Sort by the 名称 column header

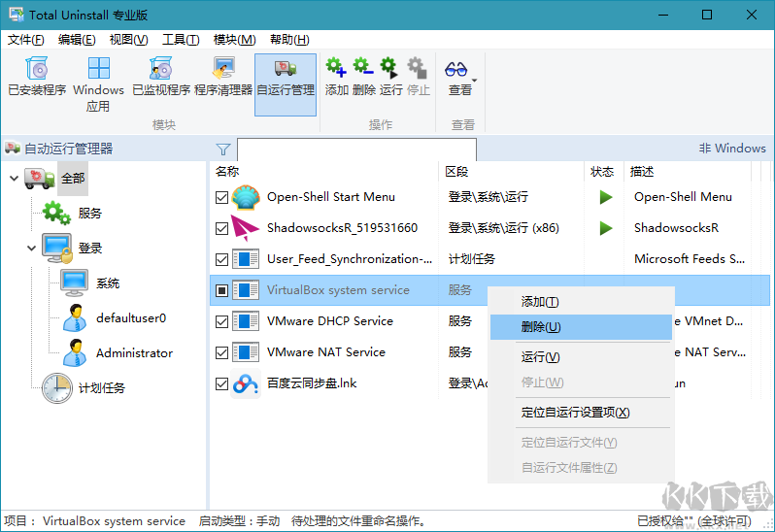click(323, 172)
